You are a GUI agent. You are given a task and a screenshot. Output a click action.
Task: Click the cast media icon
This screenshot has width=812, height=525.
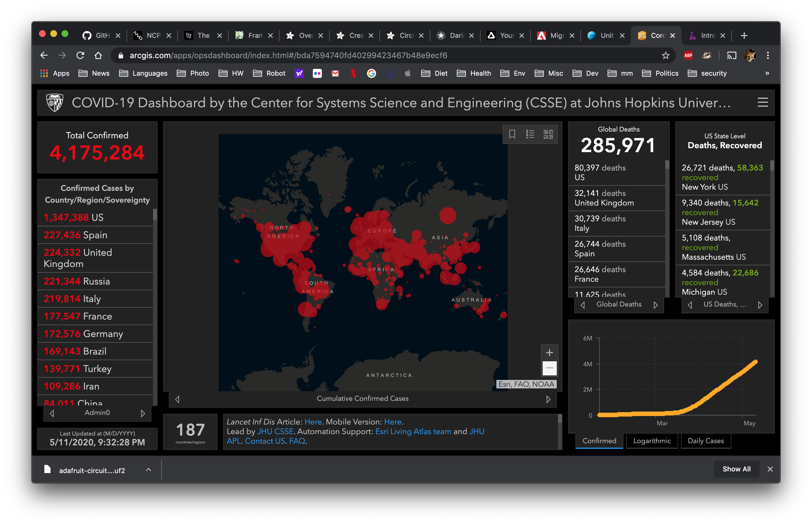pyautogui.click(x=731, y=55)
